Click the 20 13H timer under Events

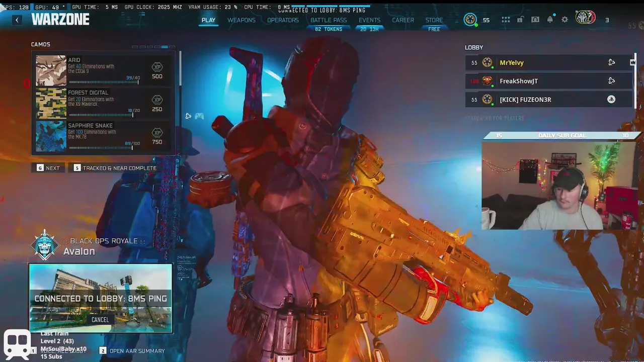click(x=369, y=29)
